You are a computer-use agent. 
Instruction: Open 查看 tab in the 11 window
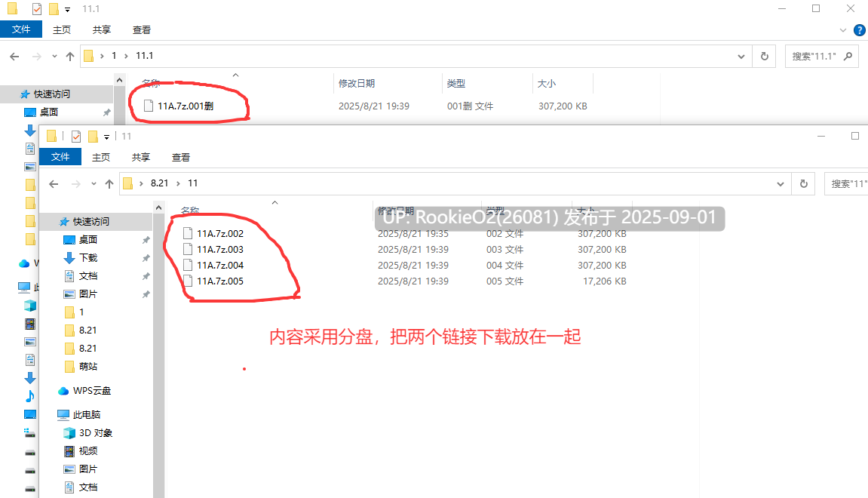pos(180,157)
